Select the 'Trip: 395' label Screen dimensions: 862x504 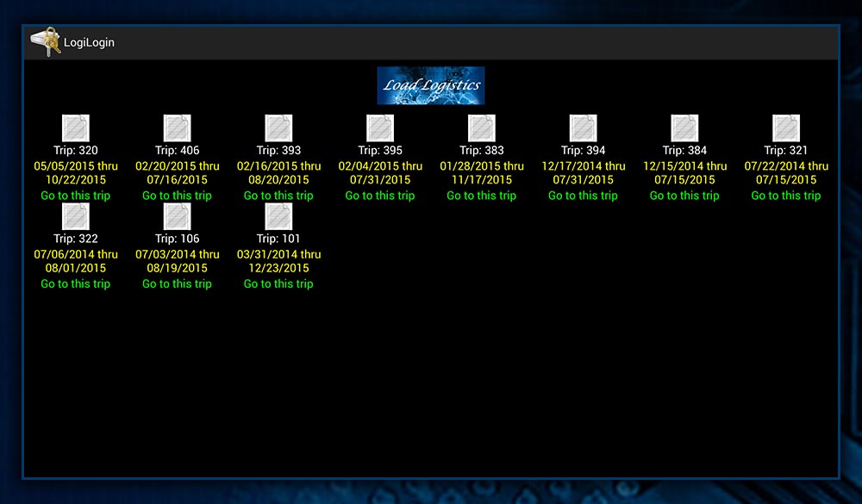point(380,151)
